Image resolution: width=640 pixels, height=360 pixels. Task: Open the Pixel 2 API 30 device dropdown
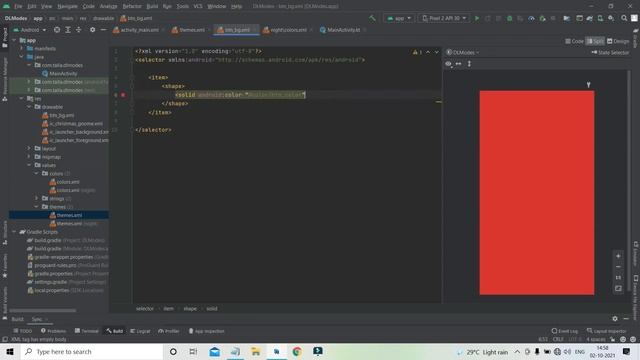point(444,18)
